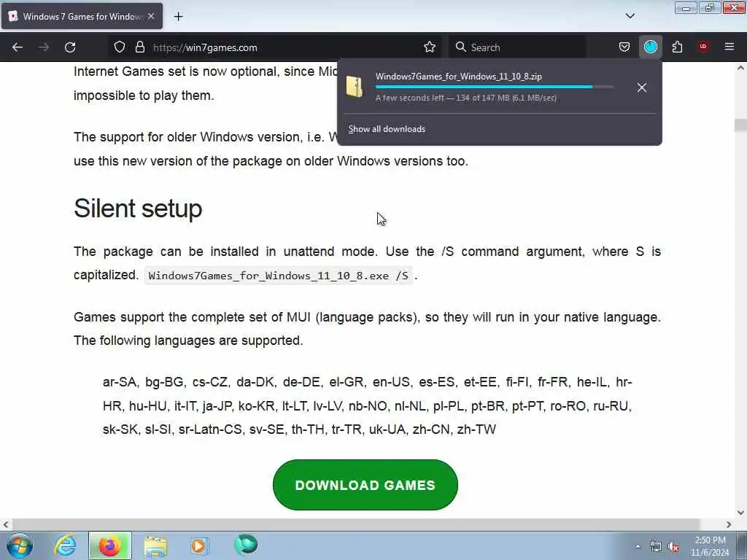The image size is (747, 560).
Task: Show all downloads
Action: pos(387,129)
